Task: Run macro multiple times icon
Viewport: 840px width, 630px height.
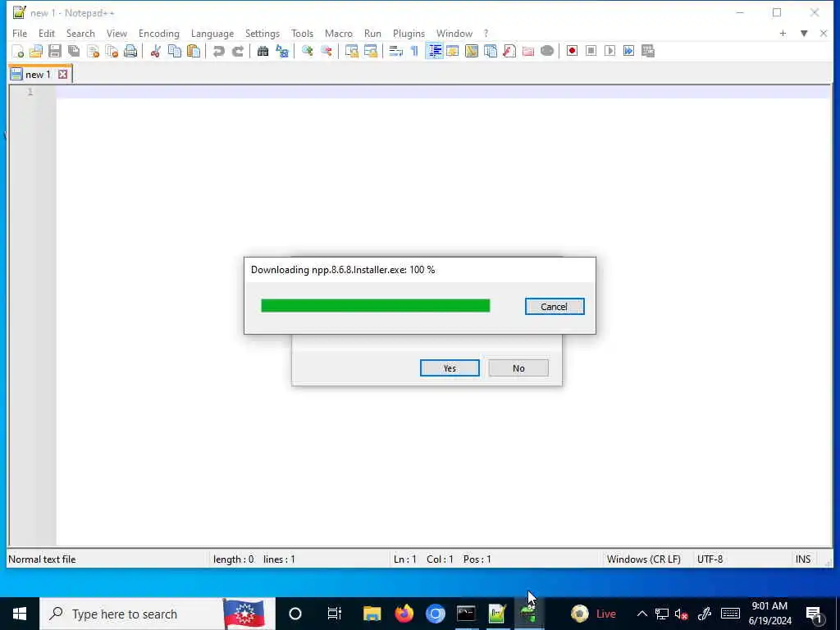Action: [628, 51]
